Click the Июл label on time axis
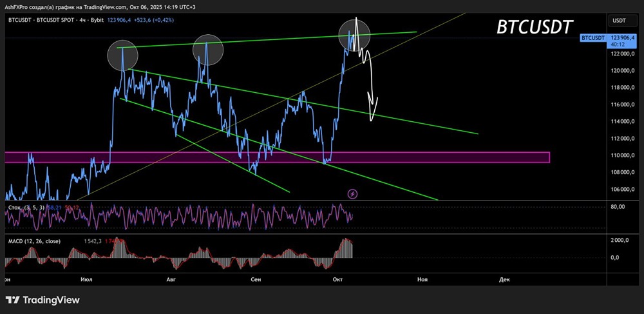The image size is (644, 314). coord(87,279)
